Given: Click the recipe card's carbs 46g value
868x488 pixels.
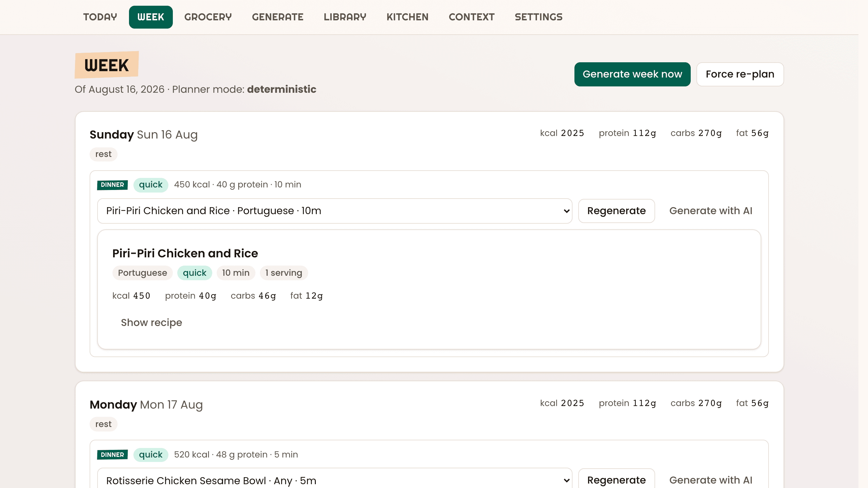Looking at the screenshot, I should (254, 296).
